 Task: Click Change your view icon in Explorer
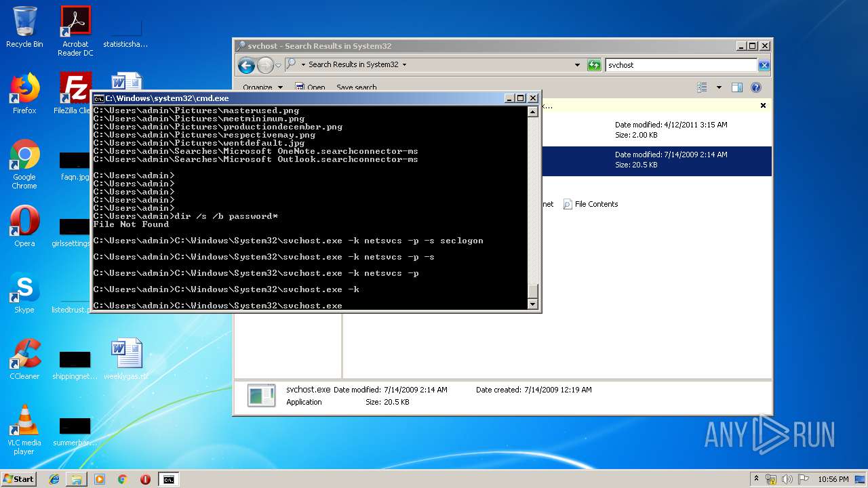[x=703, y=87]
